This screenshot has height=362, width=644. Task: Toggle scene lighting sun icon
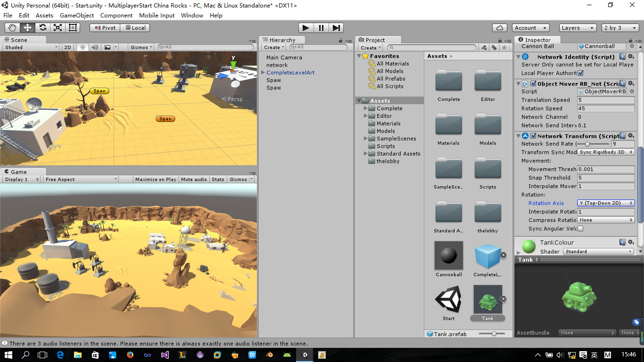83,47
